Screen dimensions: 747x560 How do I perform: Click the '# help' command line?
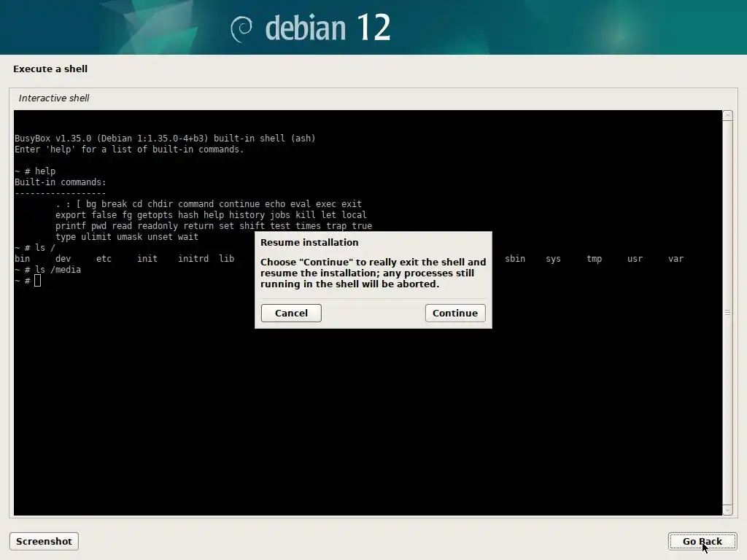35,171
